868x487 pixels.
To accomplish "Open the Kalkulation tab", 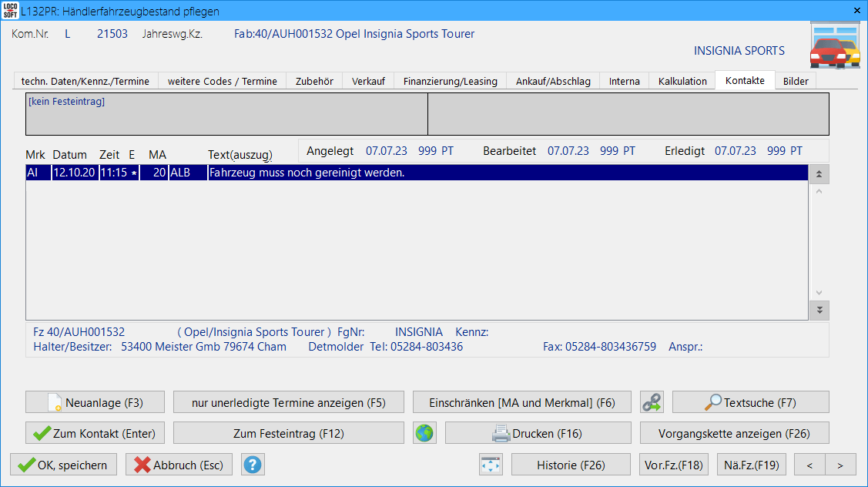I will pos(682,81).
